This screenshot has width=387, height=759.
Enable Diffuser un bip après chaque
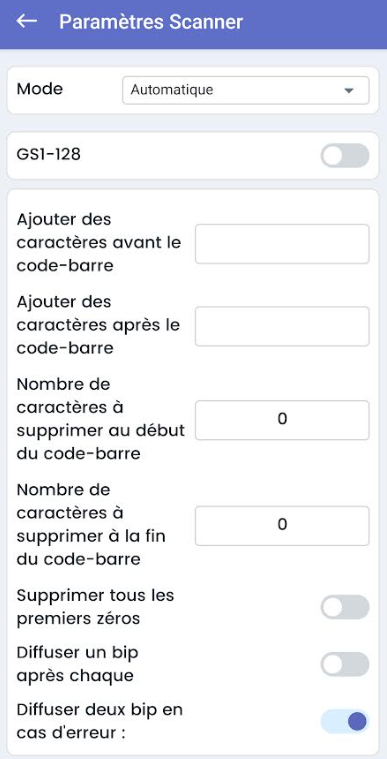point(345,664)
